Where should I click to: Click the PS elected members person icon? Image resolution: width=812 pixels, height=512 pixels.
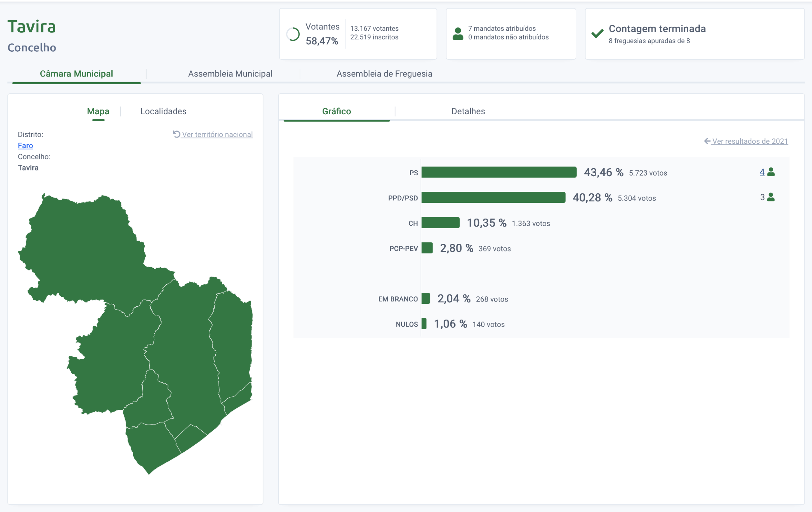click(x=771, y=172)
